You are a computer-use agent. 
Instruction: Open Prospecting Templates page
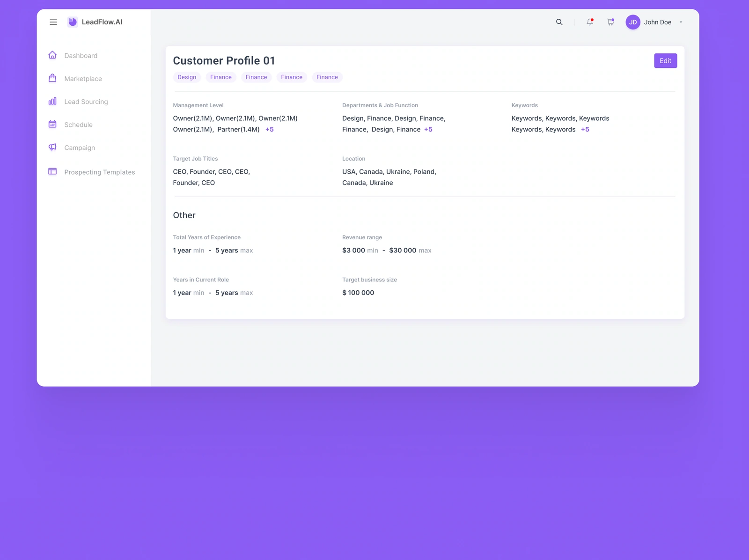(100, 172)
